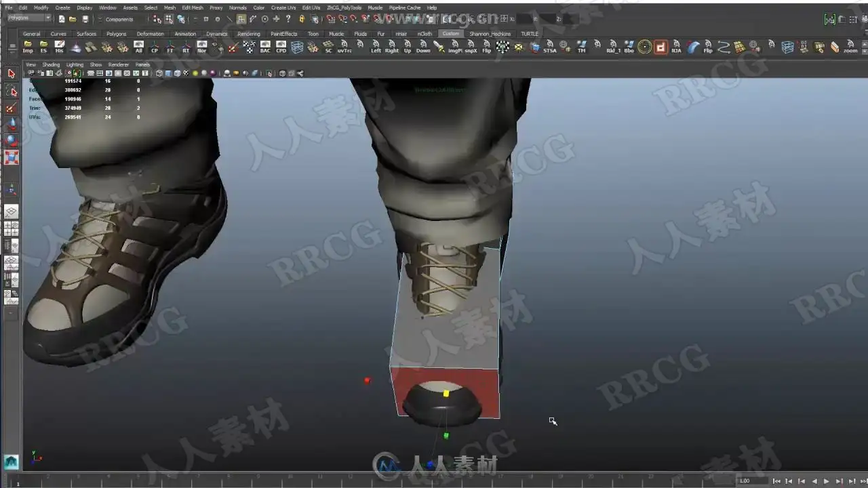Click the SC shelf button
The height and width of the screenshot is (488, 868).
(x=328, y=47)
